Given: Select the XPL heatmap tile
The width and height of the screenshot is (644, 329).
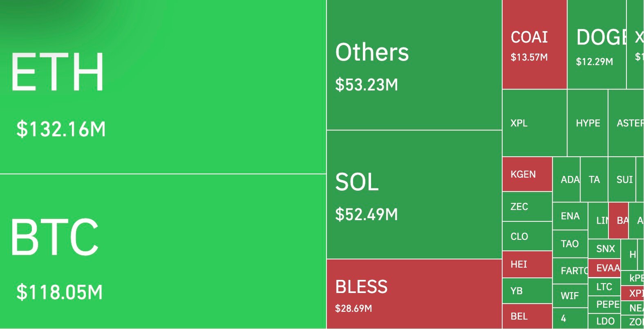Looking at the screenshot, I should [x=534, y=123].
